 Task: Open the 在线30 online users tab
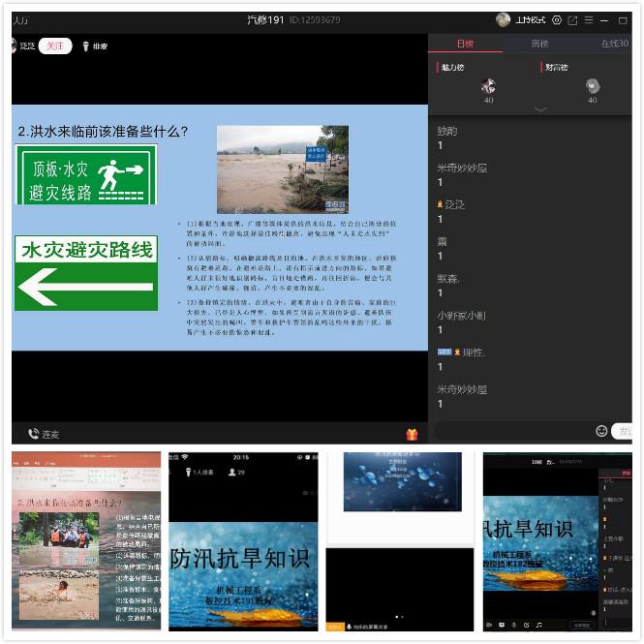coord(614,44)
